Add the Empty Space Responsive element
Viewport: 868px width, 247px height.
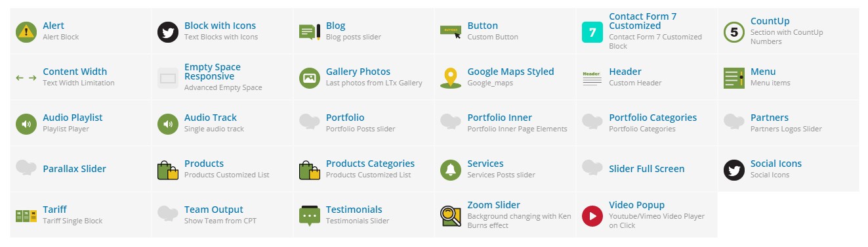[x=222, y=78]
